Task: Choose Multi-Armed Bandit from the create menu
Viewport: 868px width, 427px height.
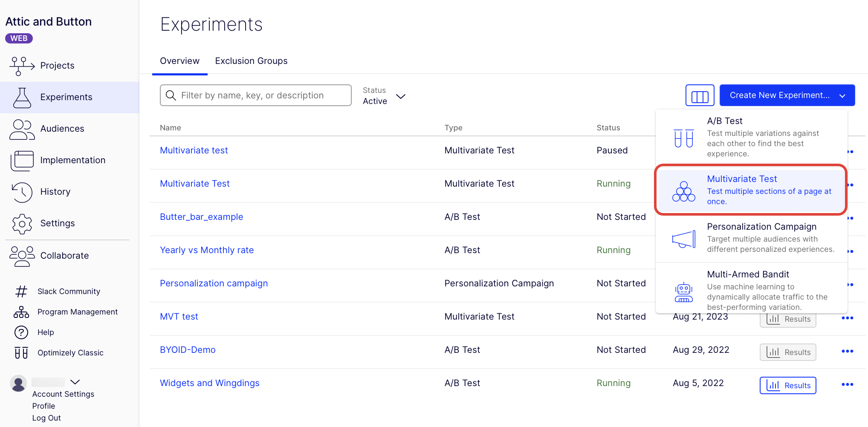Action: [x=752, y=290]
